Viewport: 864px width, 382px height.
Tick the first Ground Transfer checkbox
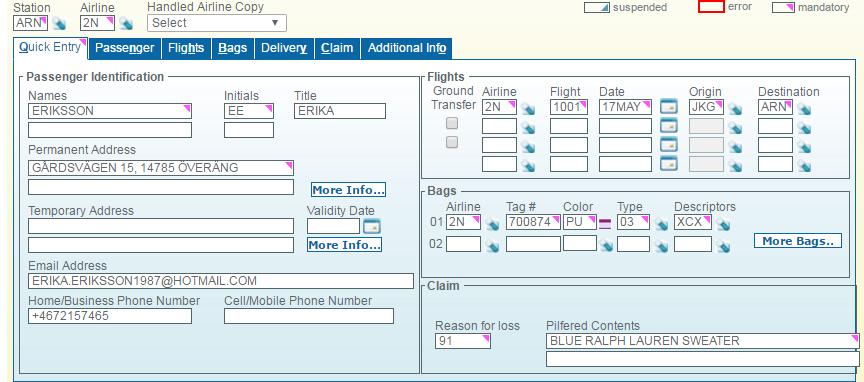452,123
